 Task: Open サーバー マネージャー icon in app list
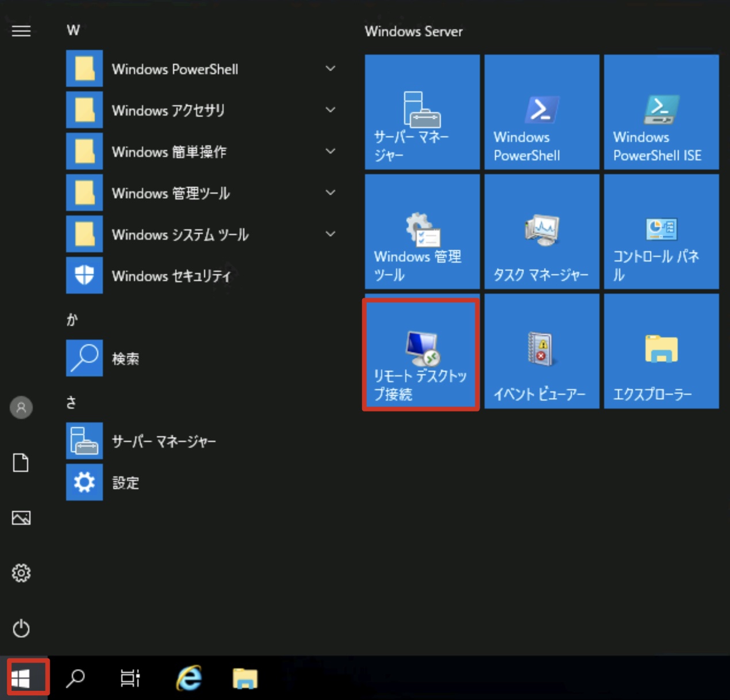(84, 441)
